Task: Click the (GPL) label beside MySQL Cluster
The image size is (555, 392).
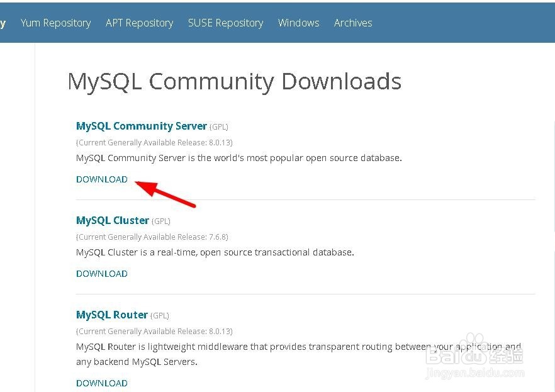Action: click(x=161, y=221)
